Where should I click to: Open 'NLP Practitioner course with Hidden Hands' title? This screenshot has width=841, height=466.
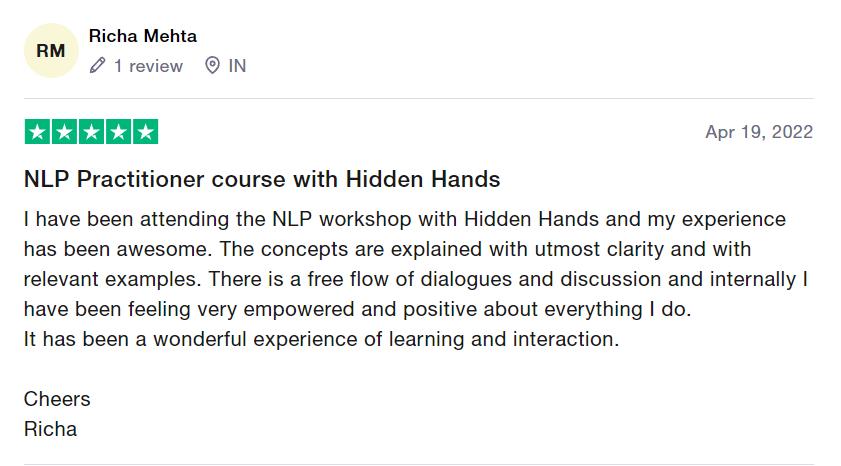coord(262,179)
